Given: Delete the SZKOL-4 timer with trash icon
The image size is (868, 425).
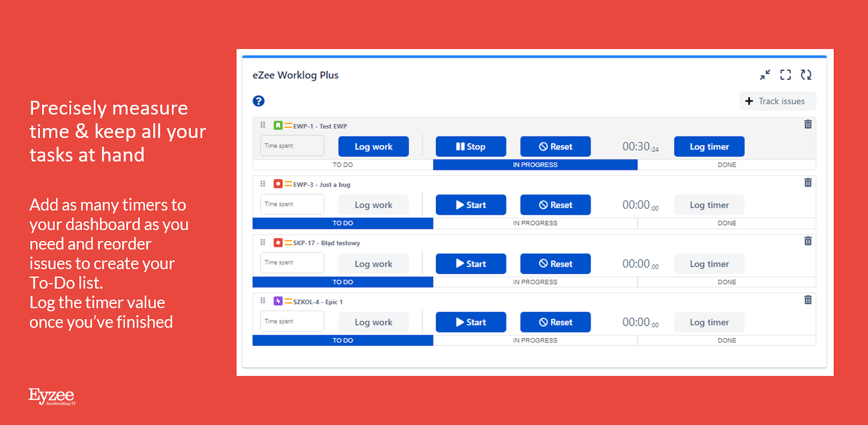Looking at the screenshot, I should point(808,300).
